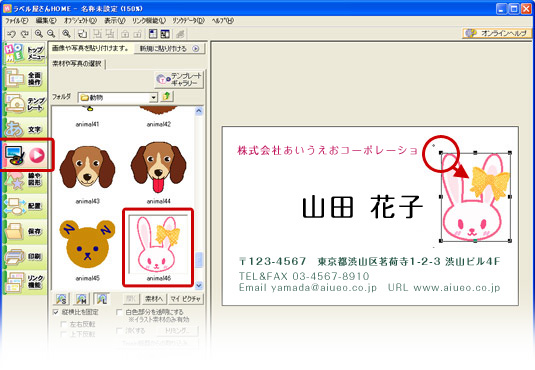This screenshot has width=535, height=370.
Task: Open the ヘルプ(H) menu
Action: [222, 21]
